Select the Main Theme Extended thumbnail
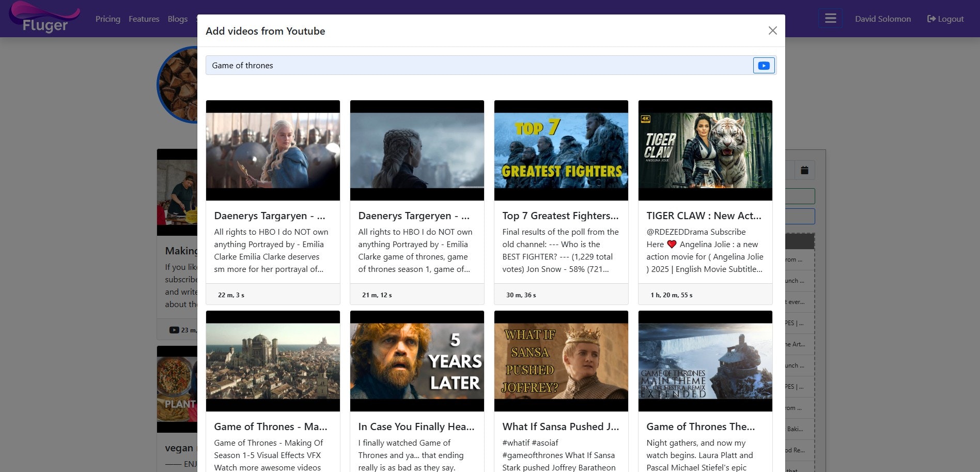The width and height of the screenshot is (980, 472). pyautogui.click(x=705, y=361)
